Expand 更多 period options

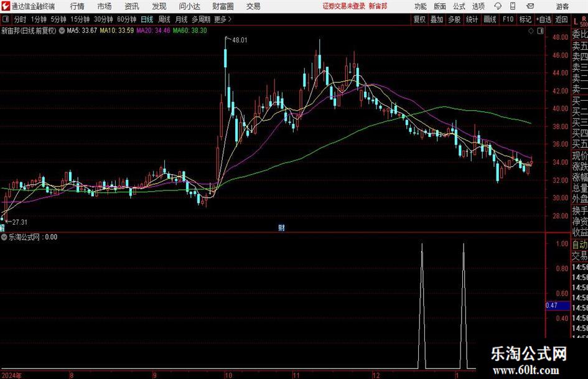click(x=223, y=19)
